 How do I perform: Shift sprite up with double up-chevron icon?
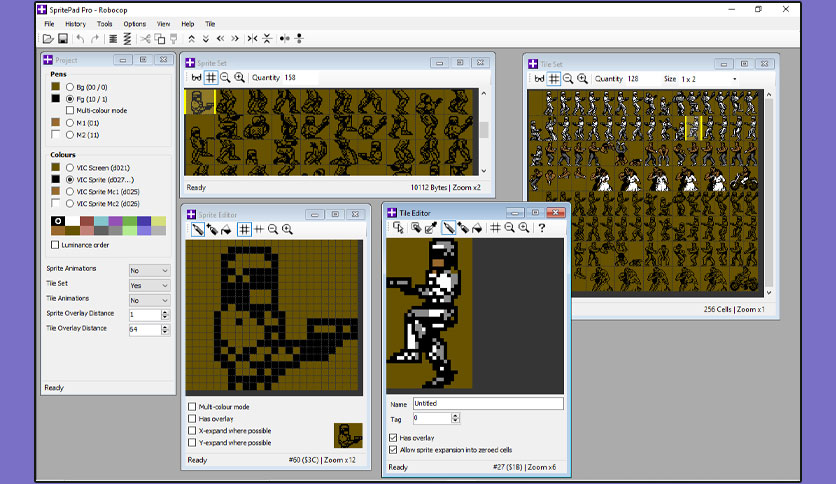[191, 38]
